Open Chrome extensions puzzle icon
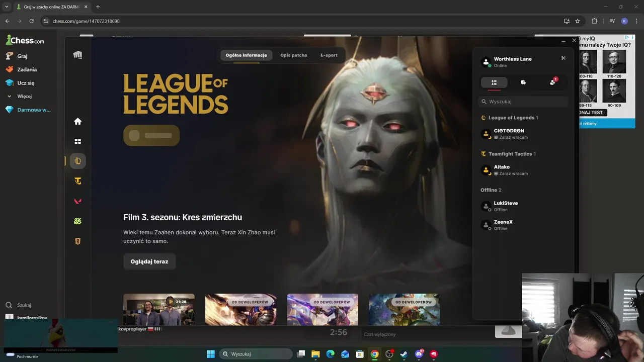 coord(595,21)
